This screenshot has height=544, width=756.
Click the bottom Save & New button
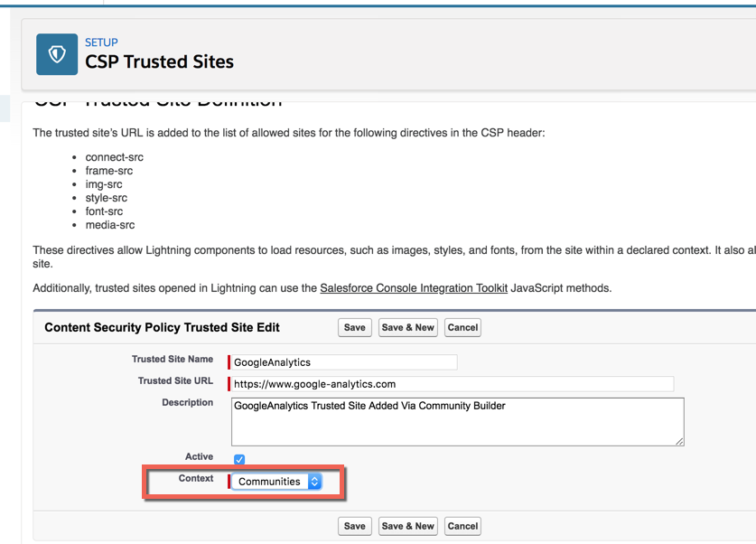pyautogui.click(x=408, y=526)
